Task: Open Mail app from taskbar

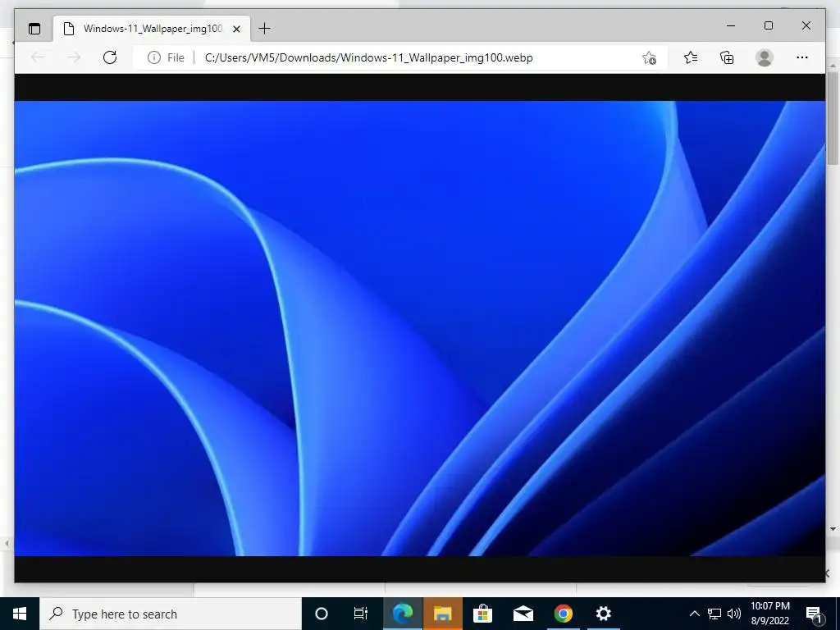Action: (523, 614)
